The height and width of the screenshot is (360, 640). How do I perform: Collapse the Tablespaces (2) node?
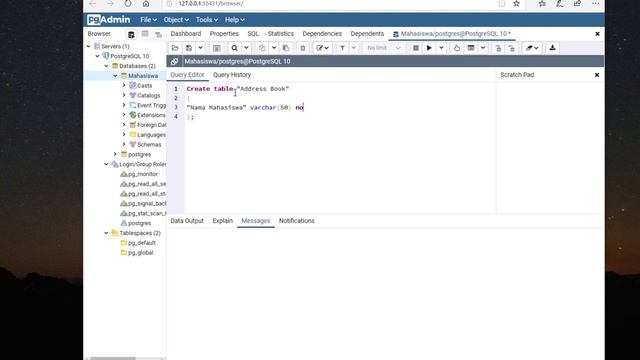pos(107,233)
